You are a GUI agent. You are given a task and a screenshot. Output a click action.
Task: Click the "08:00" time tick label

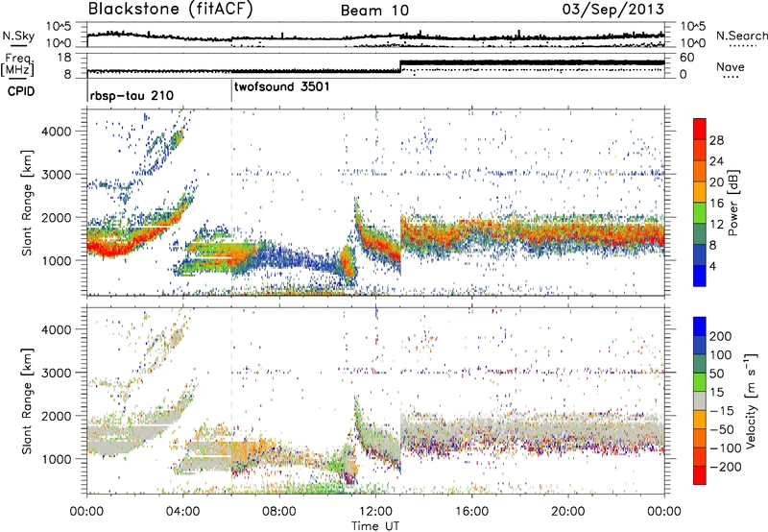279,512
